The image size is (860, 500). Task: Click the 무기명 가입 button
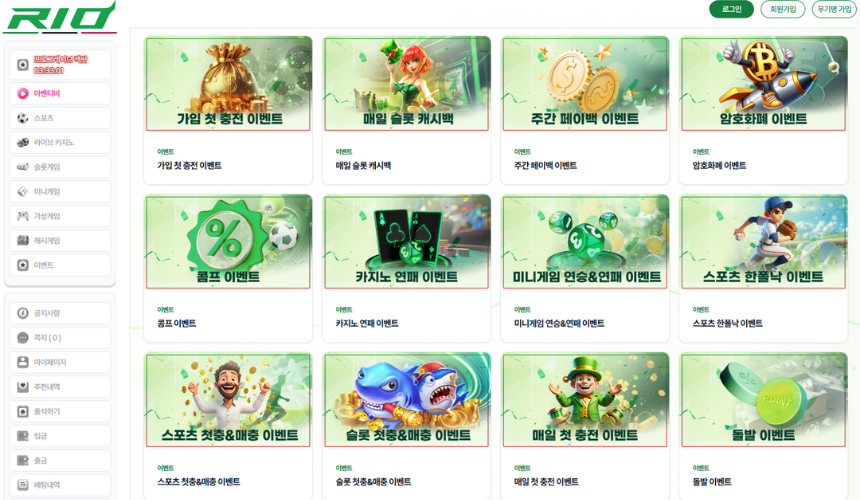834,9
